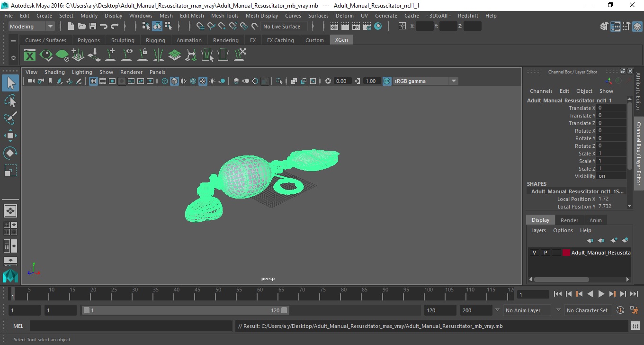Open Hypershade with the blue sphere icon
644x345 pixels.
378,27
